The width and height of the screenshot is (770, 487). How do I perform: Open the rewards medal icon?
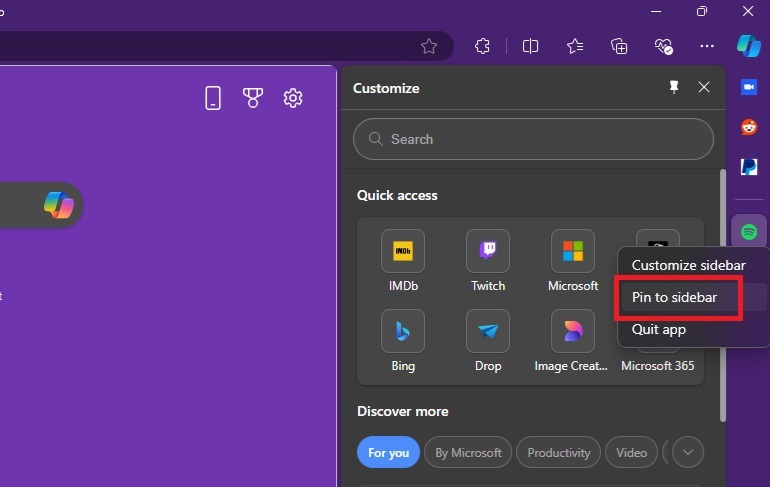[252, 98]
